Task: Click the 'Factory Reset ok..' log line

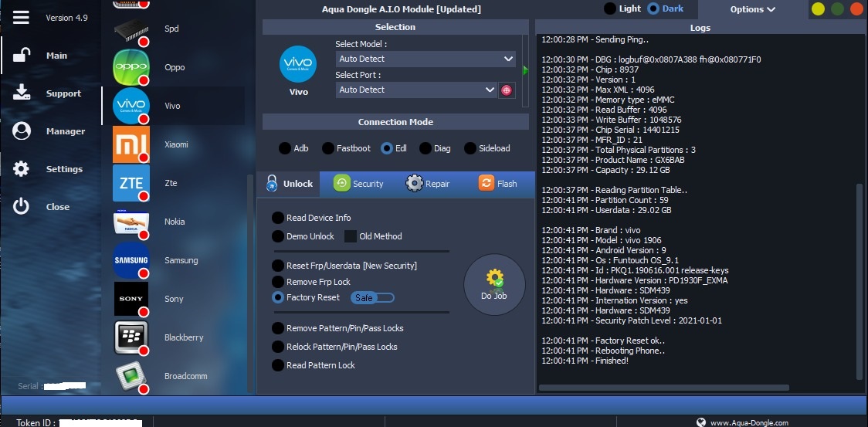Action: coord(603,341)
